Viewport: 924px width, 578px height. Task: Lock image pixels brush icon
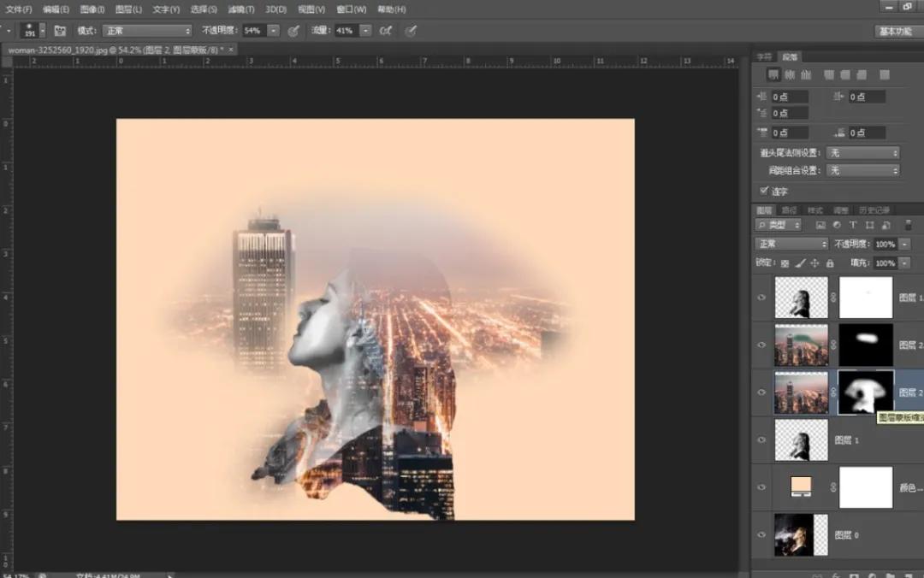point(800,263)
